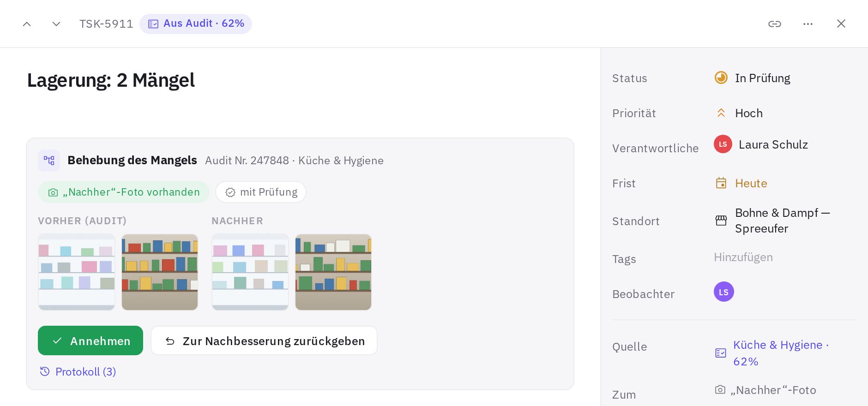Go to previous task with up chevron
The height and width of the screenshot is (406, 868).
click(27, 24)
